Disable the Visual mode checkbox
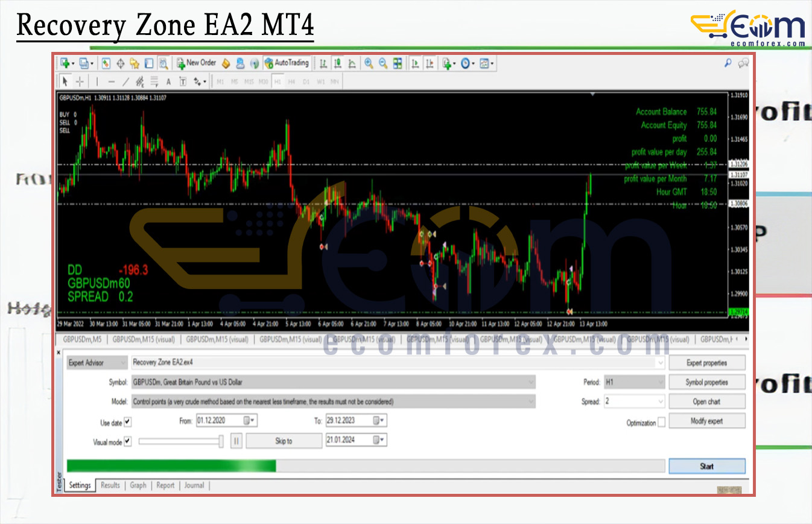This screenshot has width=812, height=524. 128,442
